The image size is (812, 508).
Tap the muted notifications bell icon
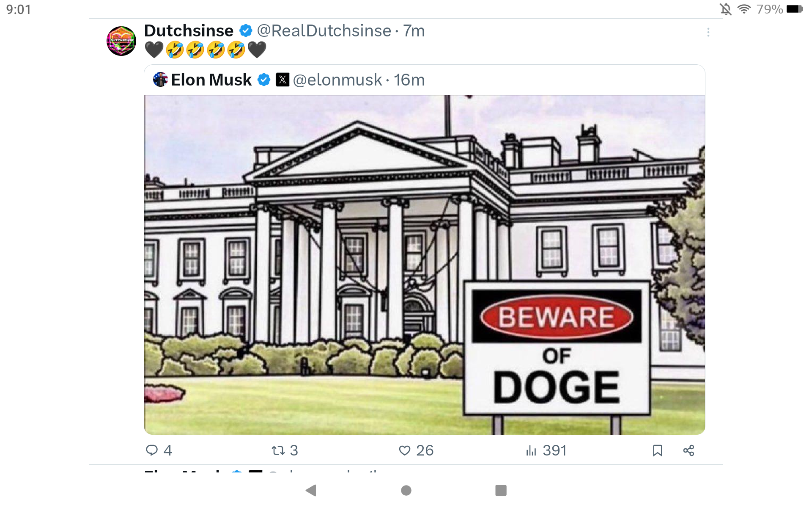pos(726,9)
